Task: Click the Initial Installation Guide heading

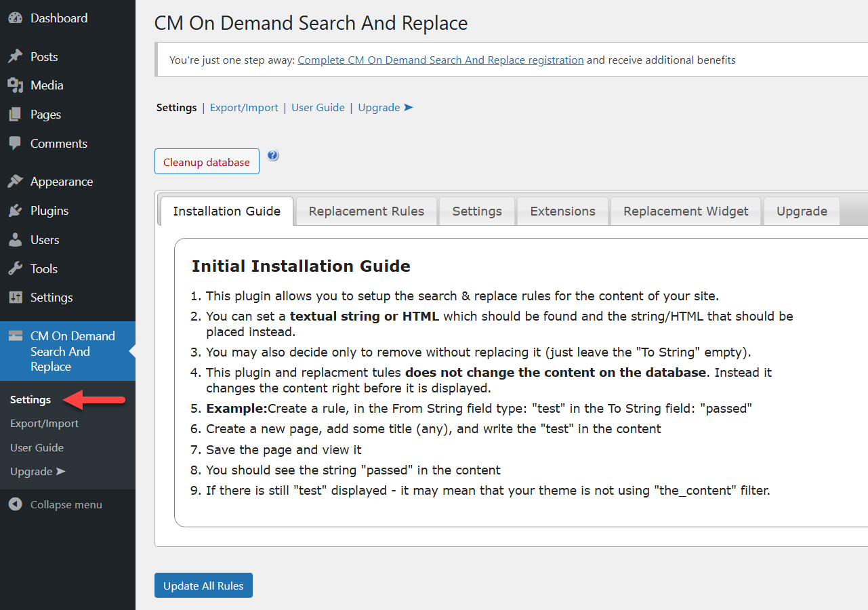Action: (x=301, y=266)
